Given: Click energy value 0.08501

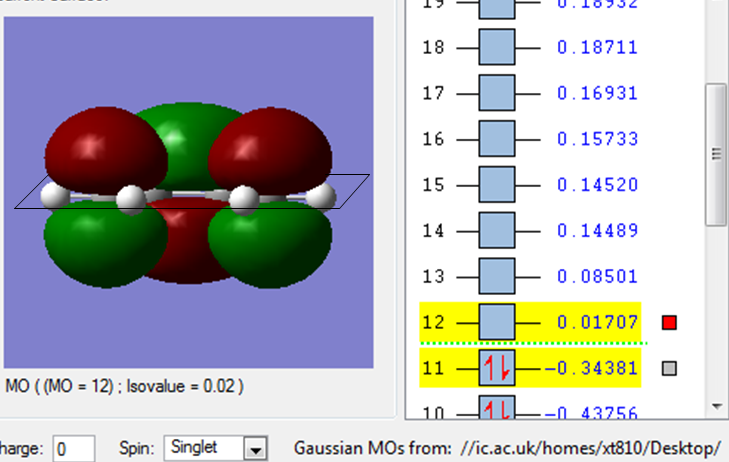Looking at the screenshot, I should coord(597,277).
